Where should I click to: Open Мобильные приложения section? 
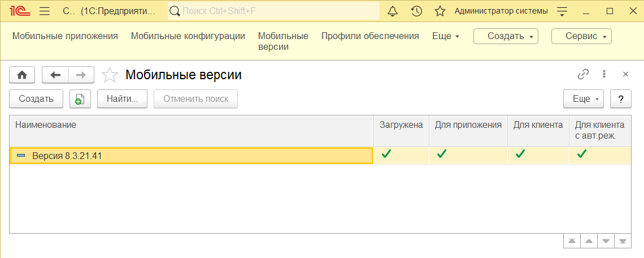65,36
